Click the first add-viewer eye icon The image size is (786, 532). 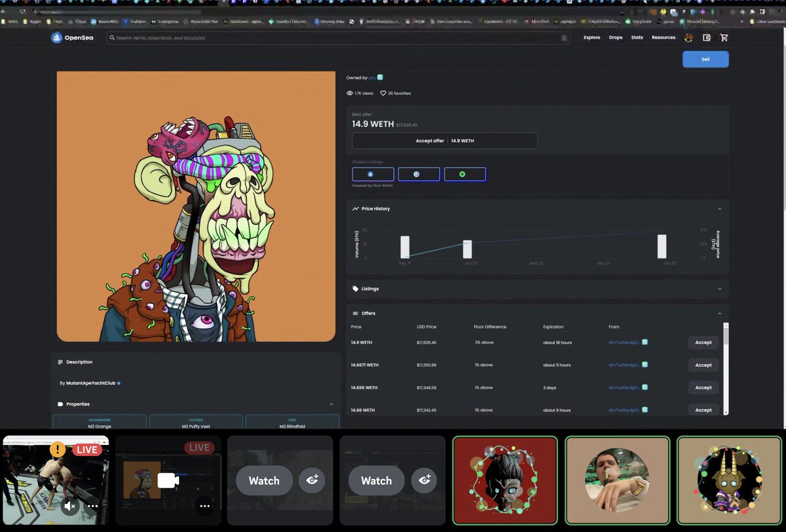point(312,481)
